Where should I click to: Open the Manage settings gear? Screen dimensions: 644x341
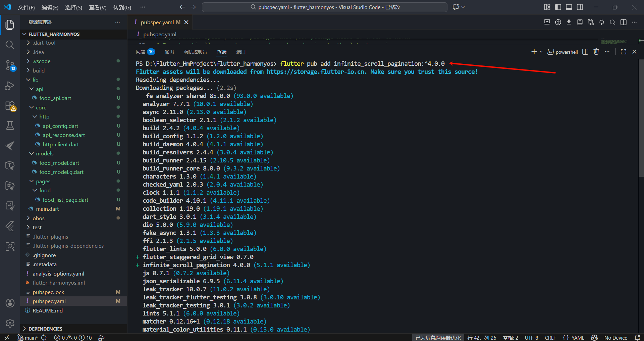(10, 323)
